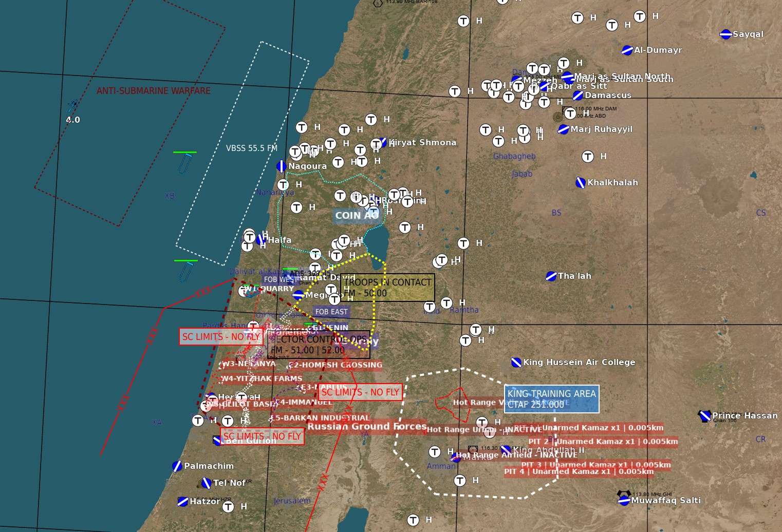Select the Tha'lah airbase icon
Viewport: 782px width, 532px height.
click(x=551, y=276)
